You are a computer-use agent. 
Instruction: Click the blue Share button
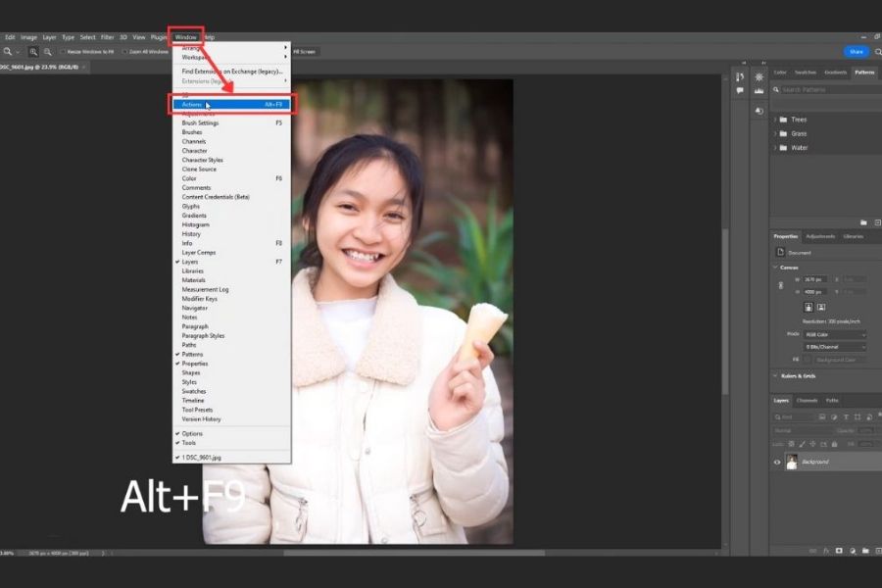856,51
